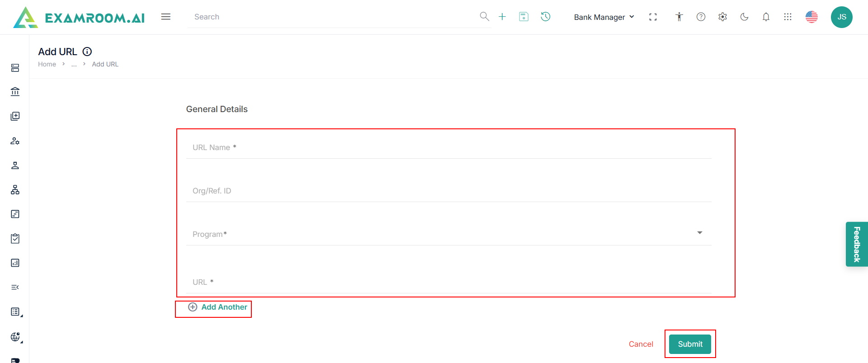Open the notifications bell
Viewport: 868px width, 363px height.
tap(766, 17)
